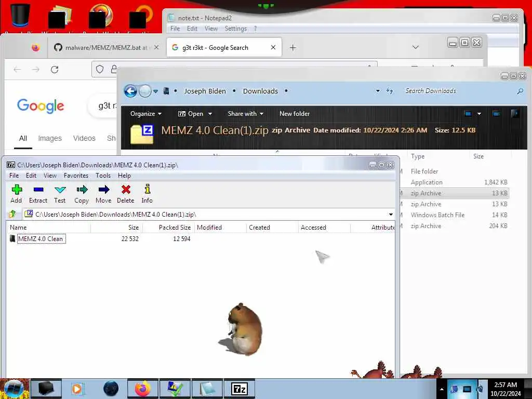This screenshot has height=399, width=532.
Task: Switch to Google Videos results tab
Action: [84, 138]
